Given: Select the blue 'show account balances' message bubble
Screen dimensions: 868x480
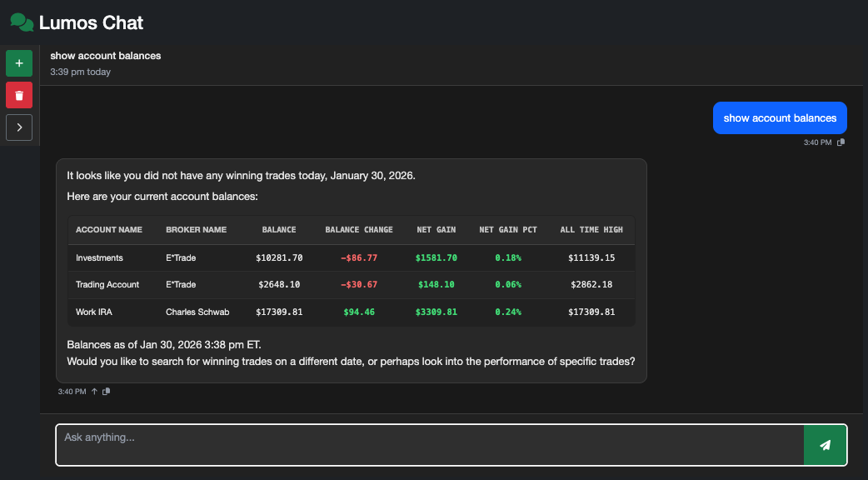Looking at the screenshot, I should point(780,117).
